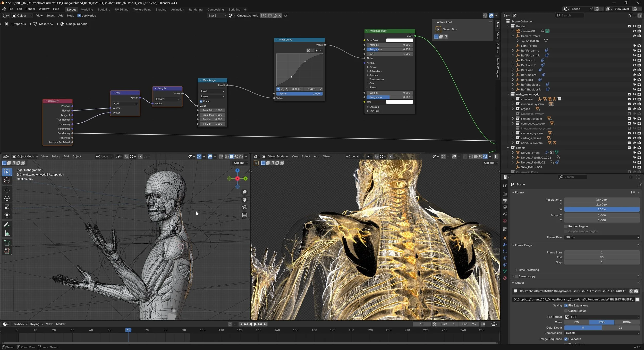
Task: Click the Base Color swatch in Principled BSDF
Action: [x=399, y=40]
